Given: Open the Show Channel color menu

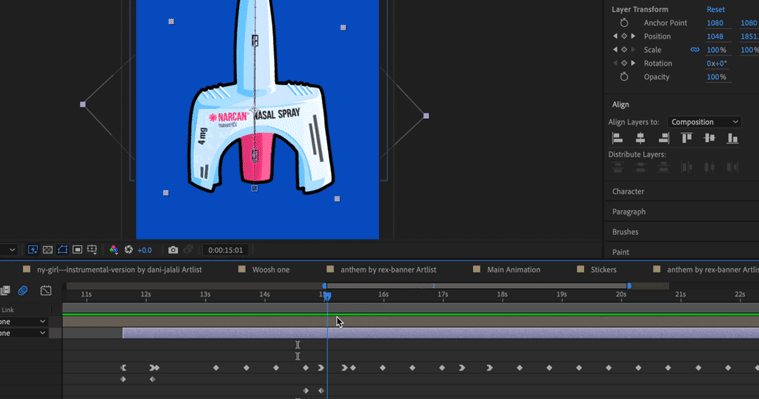Looking at the screenshot, I should pyautogui.click(x=113, y=250).
